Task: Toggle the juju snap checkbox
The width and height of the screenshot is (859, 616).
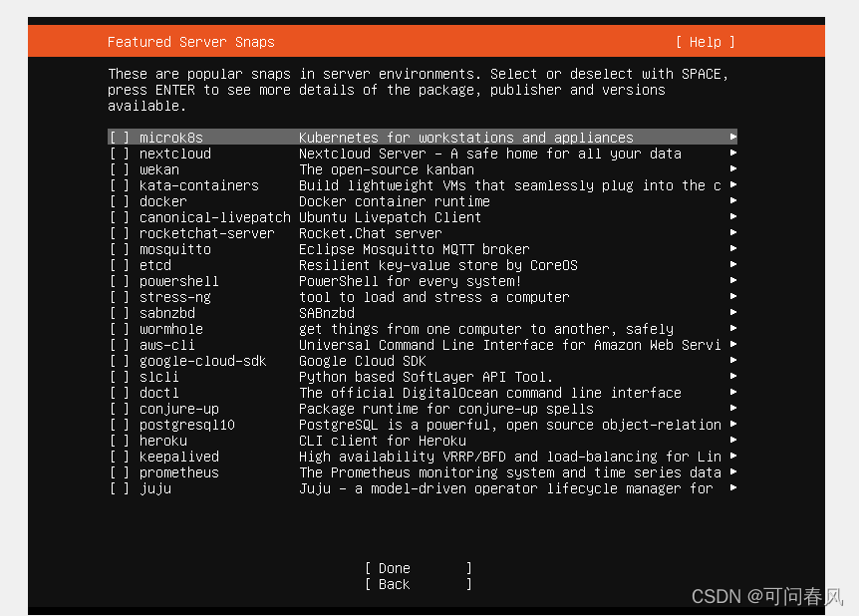Action: [x=120, y=487]
